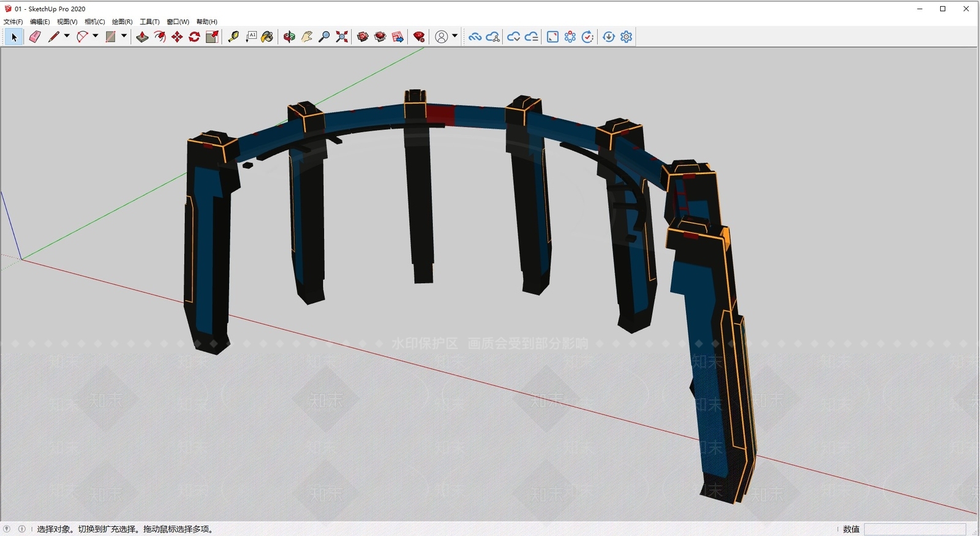Pick the Eraser tool

(35, 37)
